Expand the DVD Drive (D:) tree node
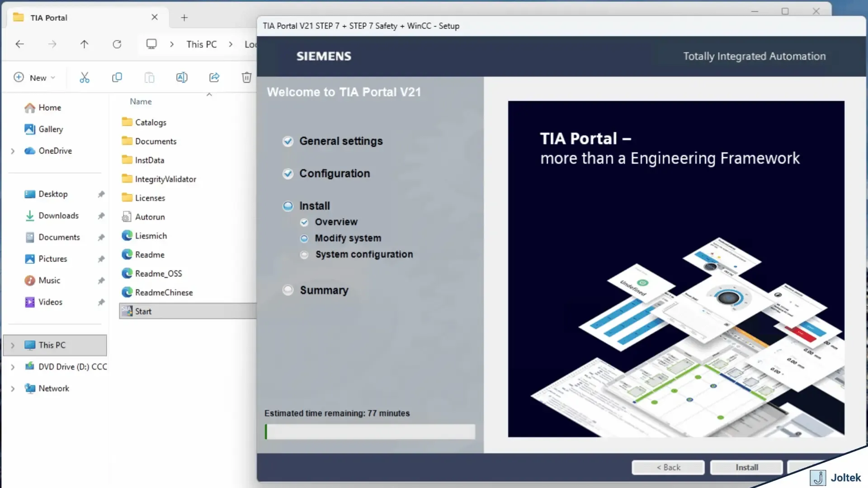This screenshot has width=868, height=488. coord(13,367)
